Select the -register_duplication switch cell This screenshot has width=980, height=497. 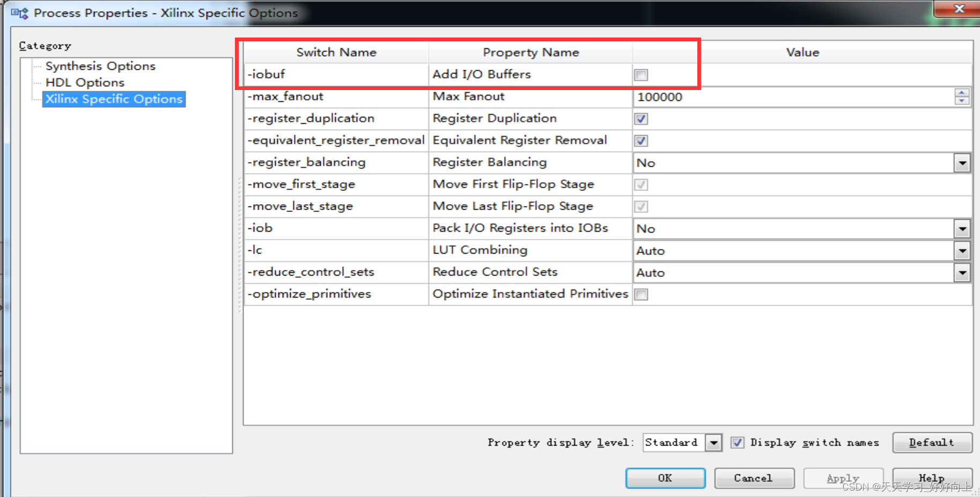click(336, 118)
